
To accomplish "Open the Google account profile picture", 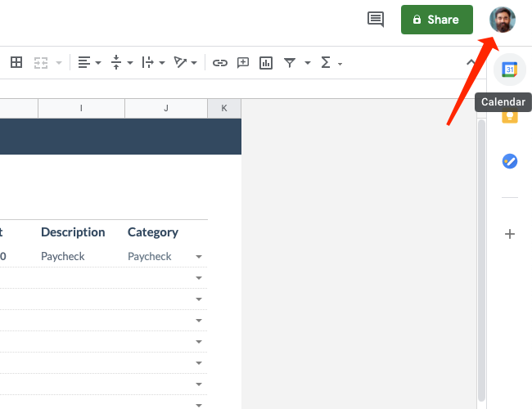I will [503, 20].
